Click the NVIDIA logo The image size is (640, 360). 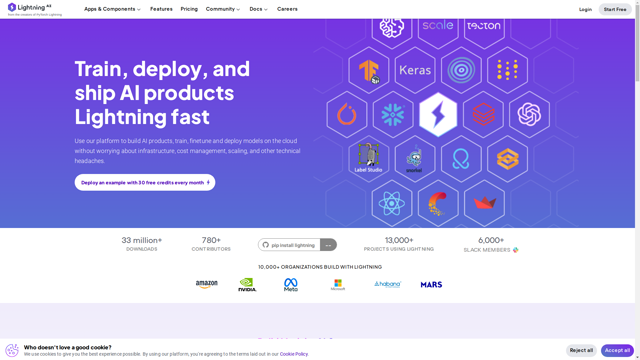click(247, 284)
